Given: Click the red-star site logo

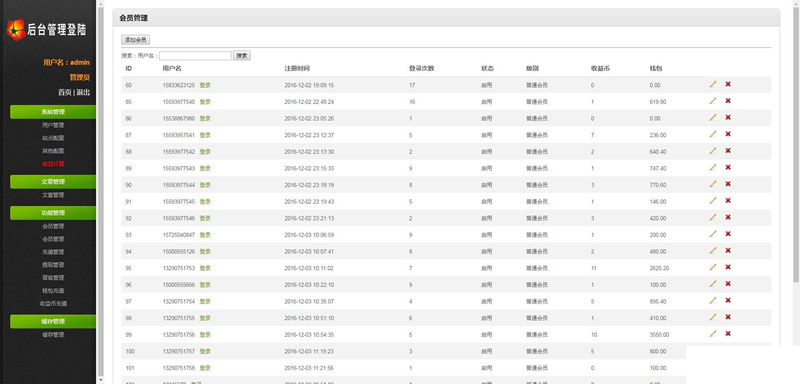Looking at the screenshot, I should [x=16, y=30].
